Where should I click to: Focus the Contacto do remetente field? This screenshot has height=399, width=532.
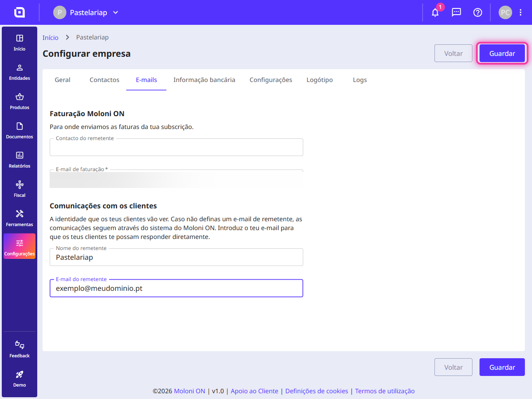coord(176,147)
